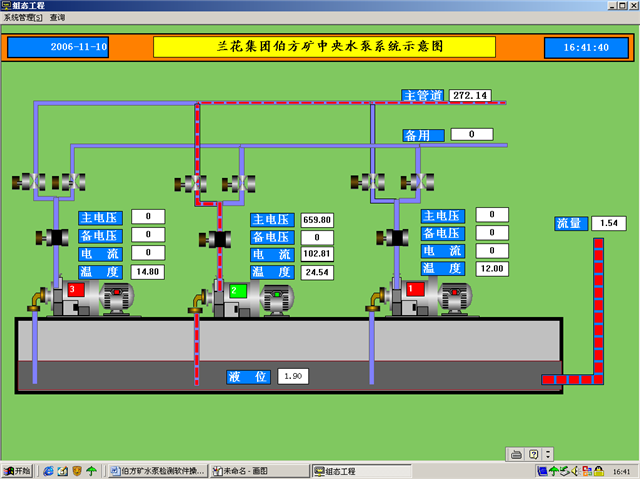
Task: Click the backup pipe valve of pump 1
Action: (x=417, y=182)
